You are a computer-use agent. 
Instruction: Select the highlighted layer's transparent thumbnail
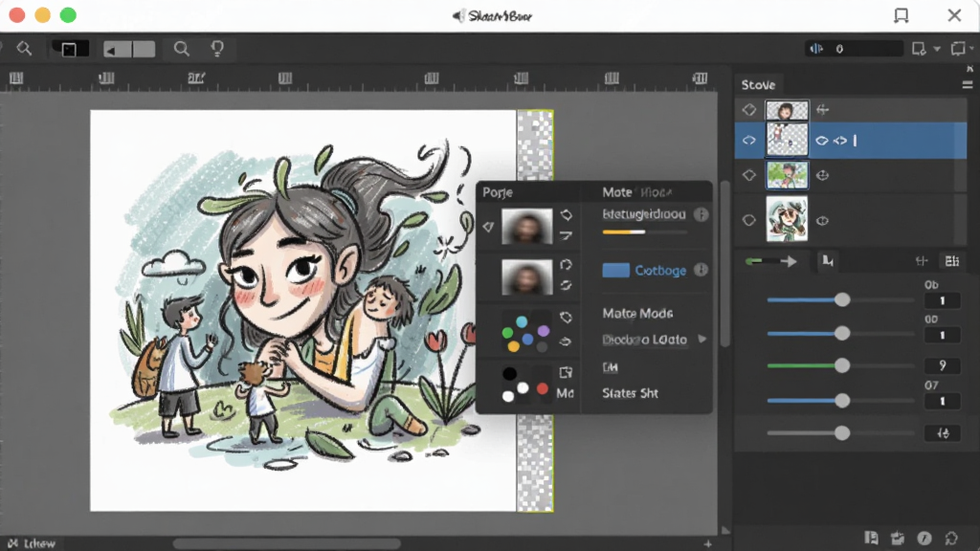pos(787,140)
